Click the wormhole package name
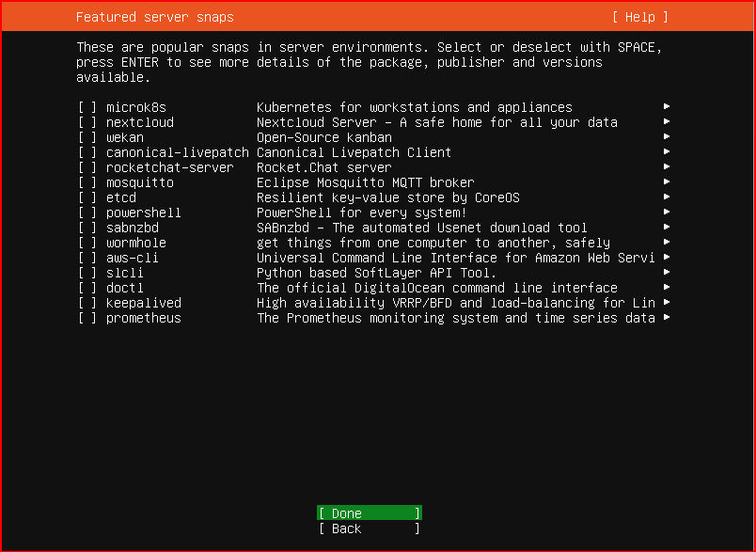 136,243
